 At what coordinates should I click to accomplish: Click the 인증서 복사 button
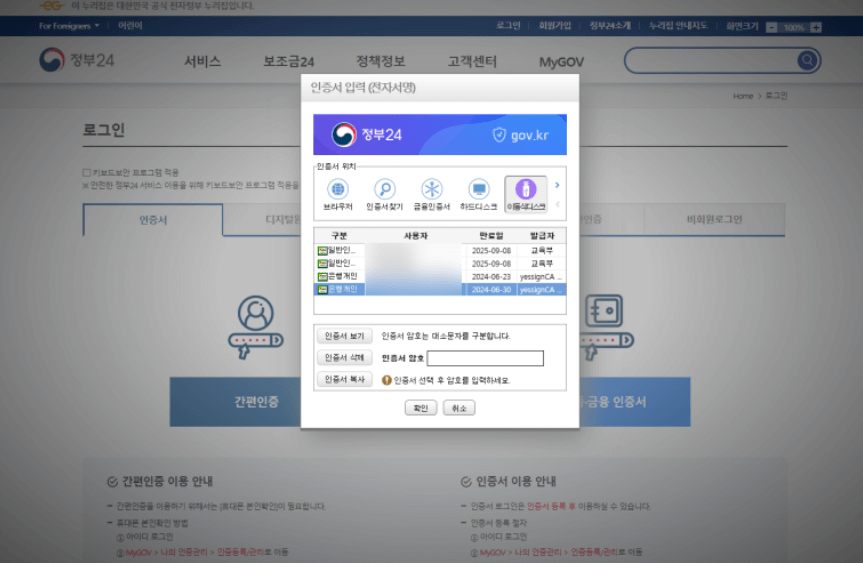pos(345,379)
